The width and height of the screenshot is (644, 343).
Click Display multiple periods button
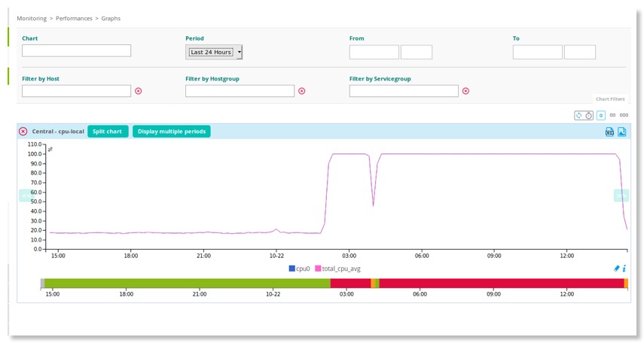pos(171,131)
